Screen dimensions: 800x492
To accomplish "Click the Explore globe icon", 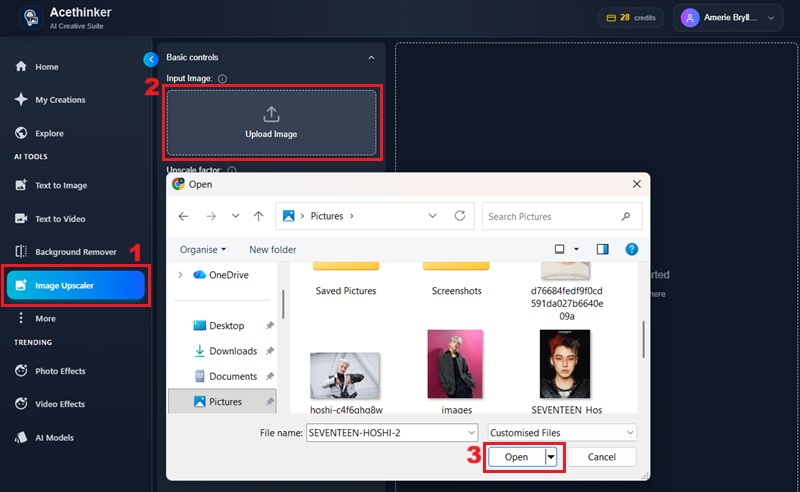I will [x=21, y=133].
